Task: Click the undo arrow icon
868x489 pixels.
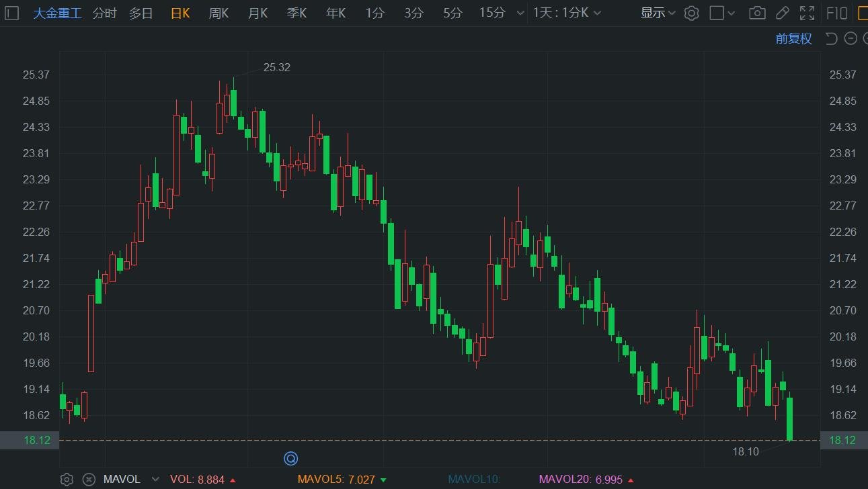Action: 832,38
